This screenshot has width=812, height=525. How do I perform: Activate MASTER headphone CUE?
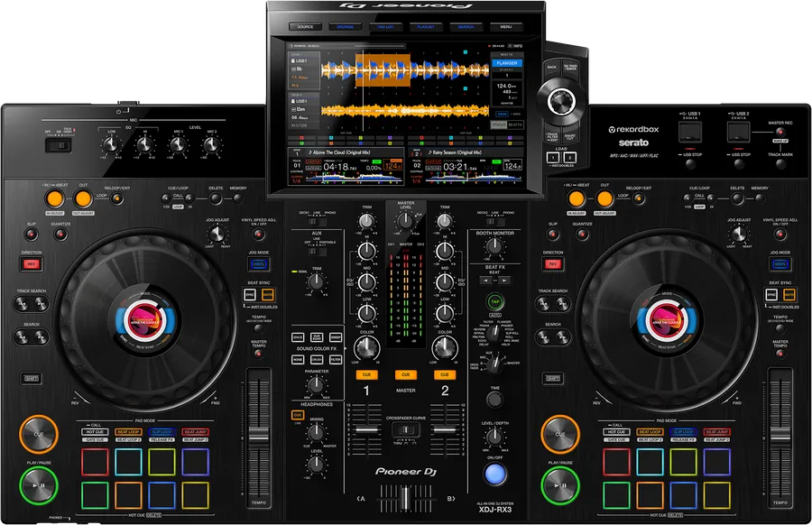point(405,374)
